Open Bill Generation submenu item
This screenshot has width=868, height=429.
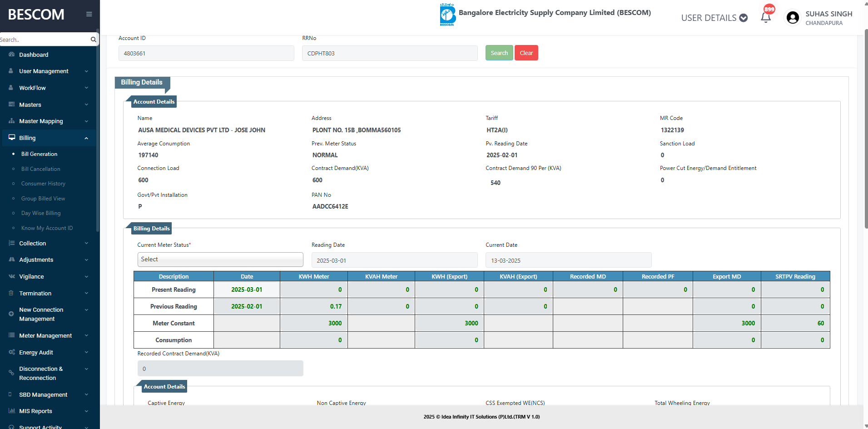(39, 154)
